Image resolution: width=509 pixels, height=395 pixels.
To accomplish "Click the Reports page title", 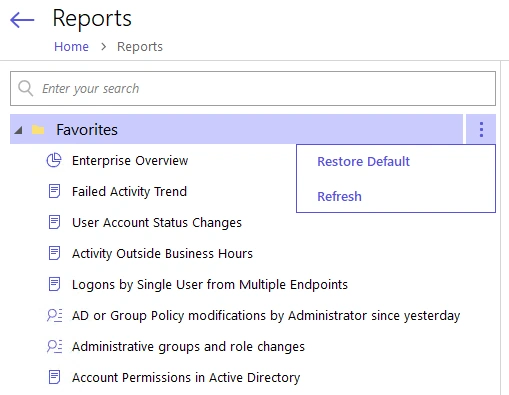I will point(92,18).
